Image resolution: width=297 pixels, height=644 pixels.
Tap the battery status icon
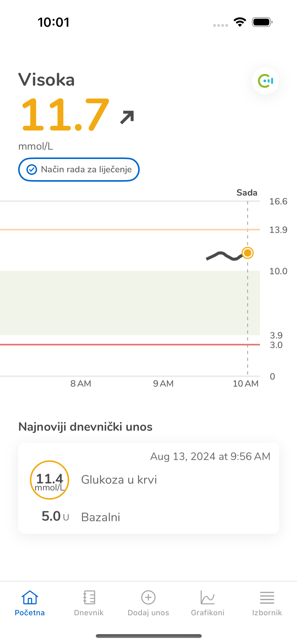pyautogui.click(x=262, y=22)
